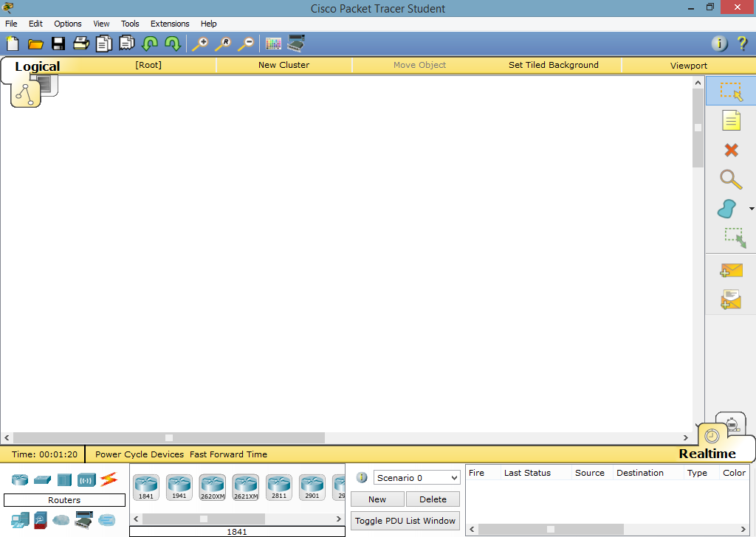Click the Zoom In toolbar icon

tap(199, 44)
